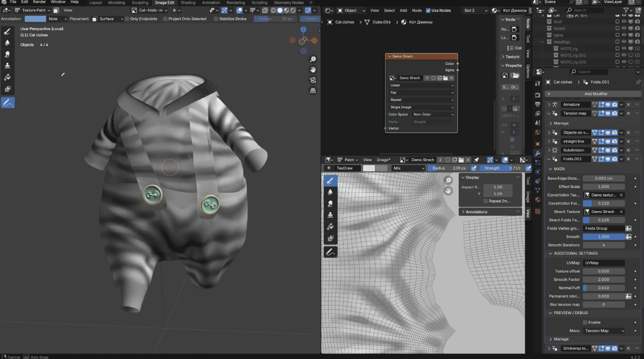Switch to the Shading workspace tab
This screenshot has height=359, width=644.
point(188,3)
